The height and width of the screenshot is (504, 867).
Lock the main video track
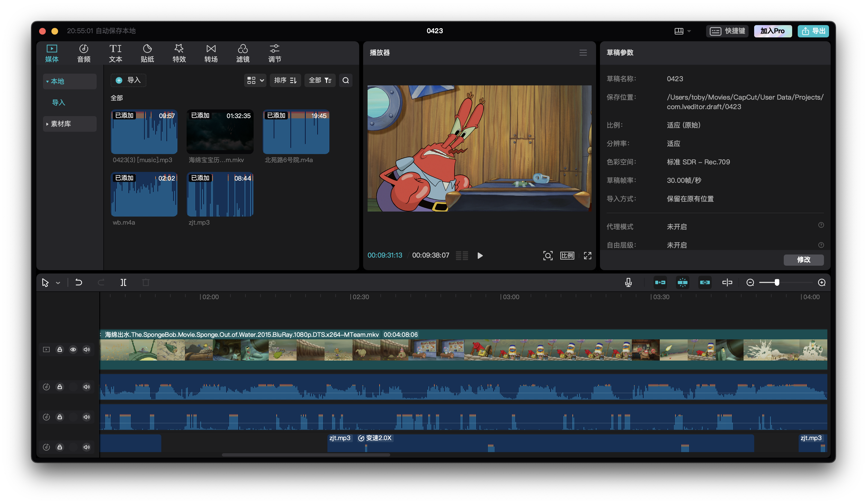click(x=60, y=350)
